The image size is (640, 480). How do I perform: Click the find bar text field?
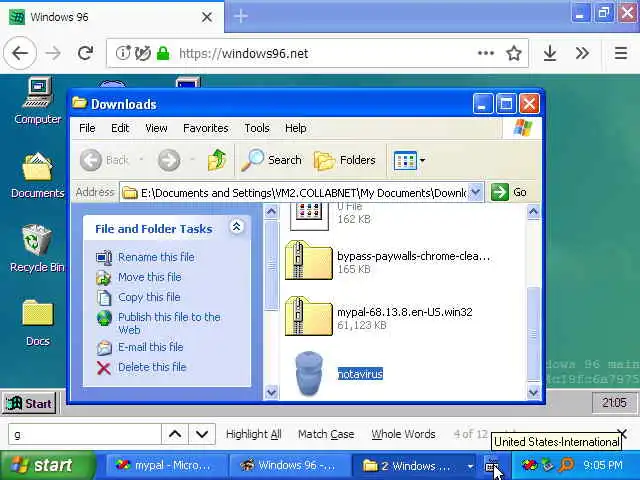[x=85, y=434]
